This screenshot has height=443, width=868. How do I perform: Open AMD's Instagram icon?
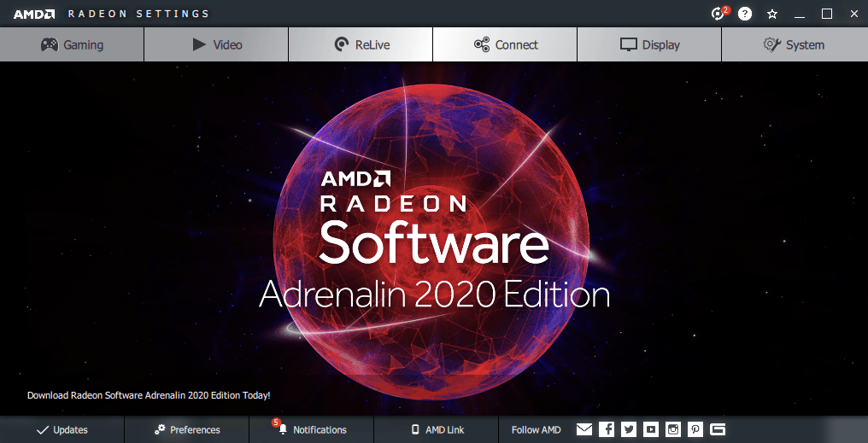(673, 429)
